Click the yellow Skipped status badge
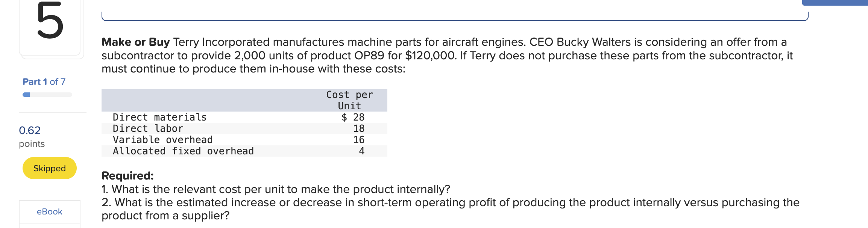868x228 pixels. 49,168
